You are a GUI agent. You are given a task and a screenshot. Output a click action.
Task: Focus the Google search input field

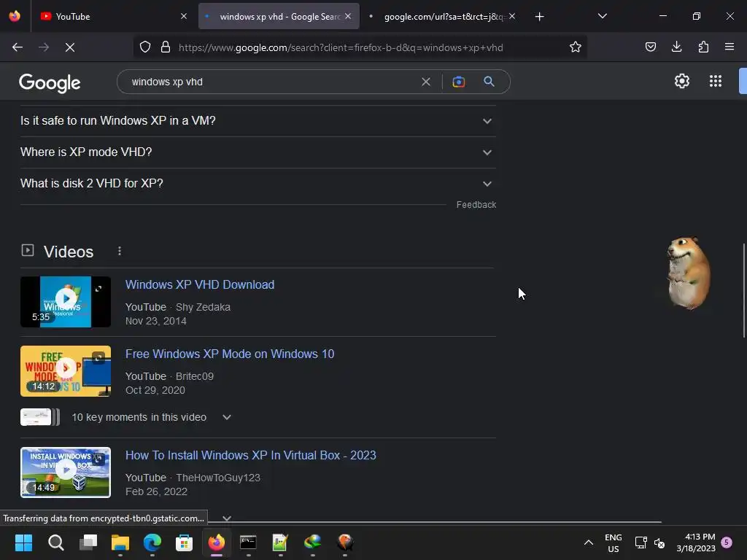pyautogui.click(x=271, y=82)
